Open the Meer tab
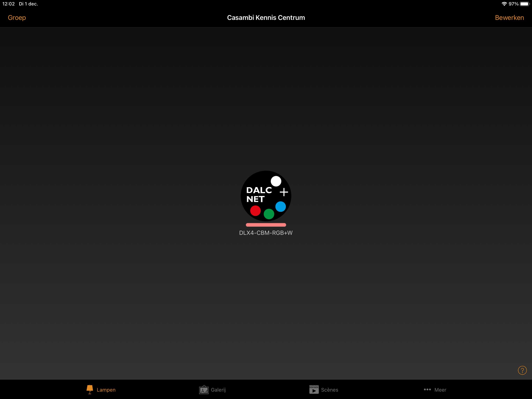The image size is (532, 399). click(x=435, y=390)
